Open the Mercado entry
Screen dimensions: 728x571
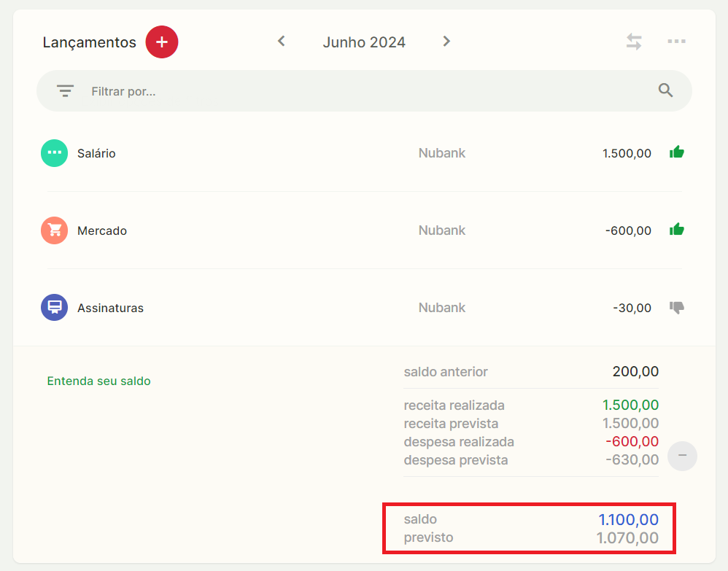[364, 230]
